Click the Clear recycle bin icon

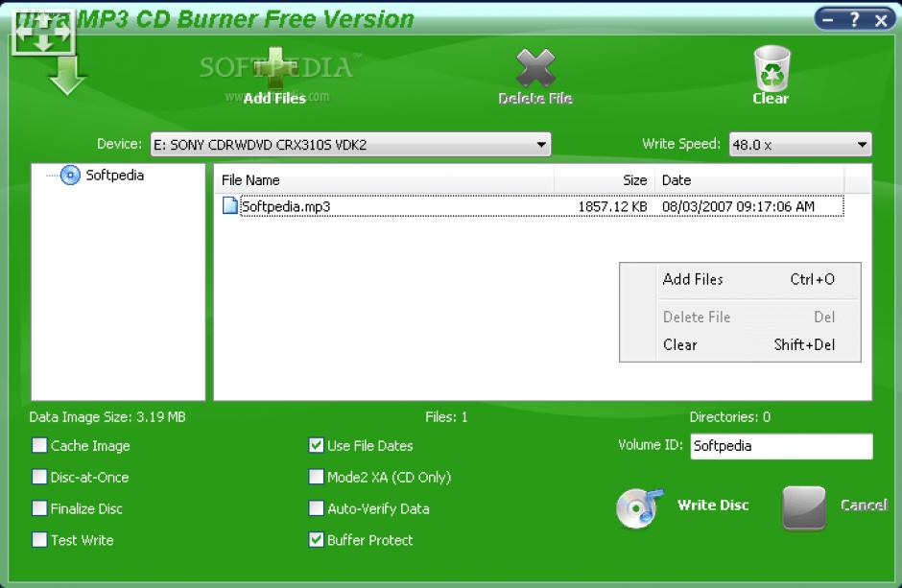[x=771, y=68]
